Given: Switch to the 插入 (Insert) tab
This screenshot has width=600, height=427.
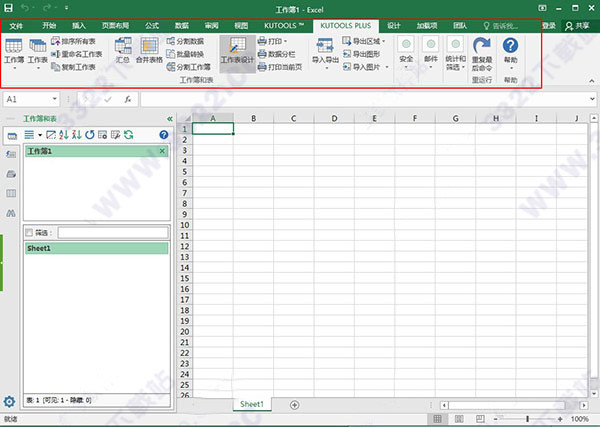Looking at the screenshot, I should click(x=78, y=26).
